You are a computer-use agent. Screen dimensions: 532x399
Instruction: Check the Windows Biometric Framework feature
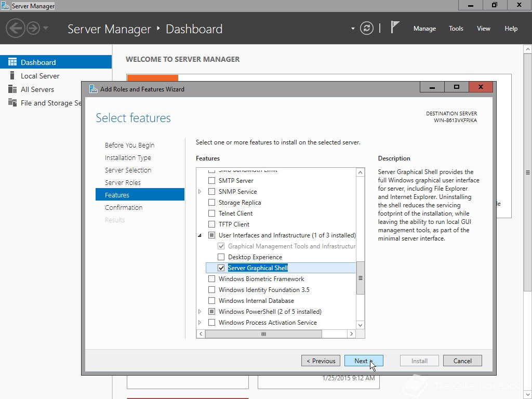point(211,278)
